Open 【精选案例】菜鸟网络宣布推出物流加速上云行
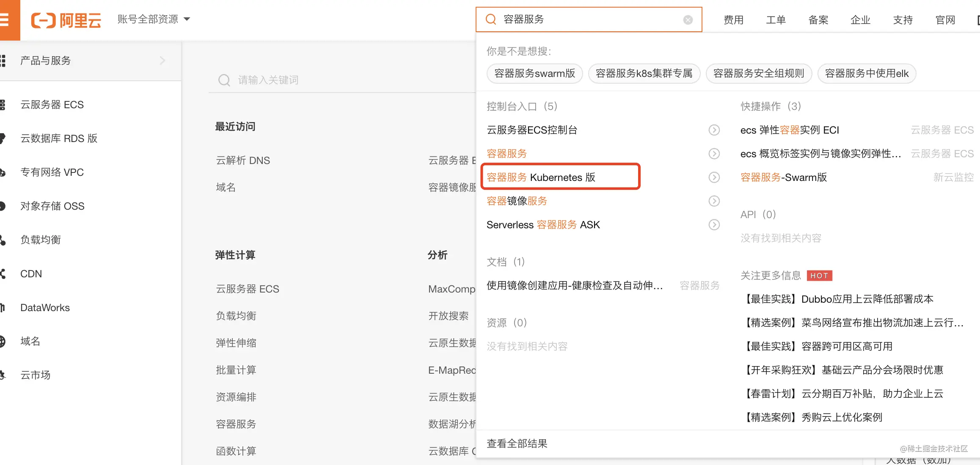 point(853,323)
